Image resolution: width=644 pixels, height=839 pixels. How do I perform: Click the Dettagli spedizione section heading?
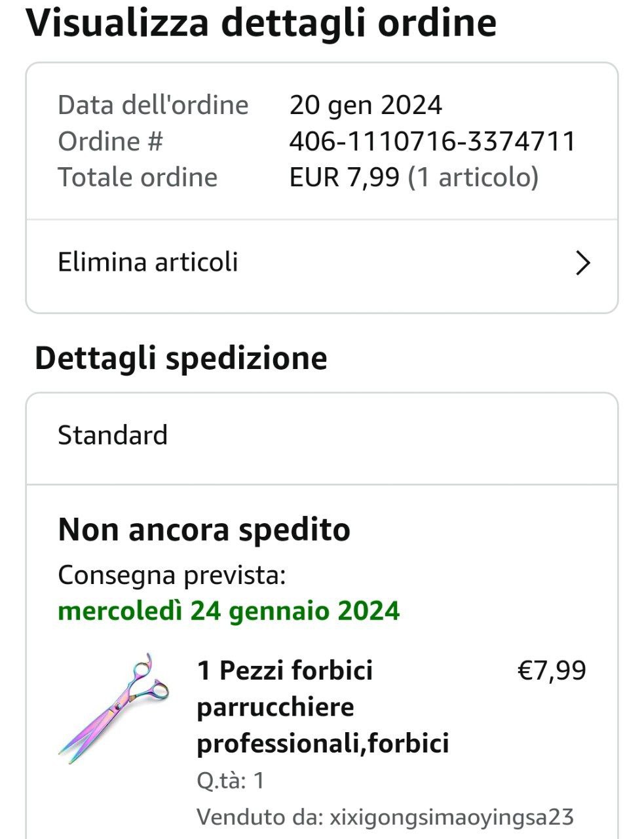click(x=181, y=358)
